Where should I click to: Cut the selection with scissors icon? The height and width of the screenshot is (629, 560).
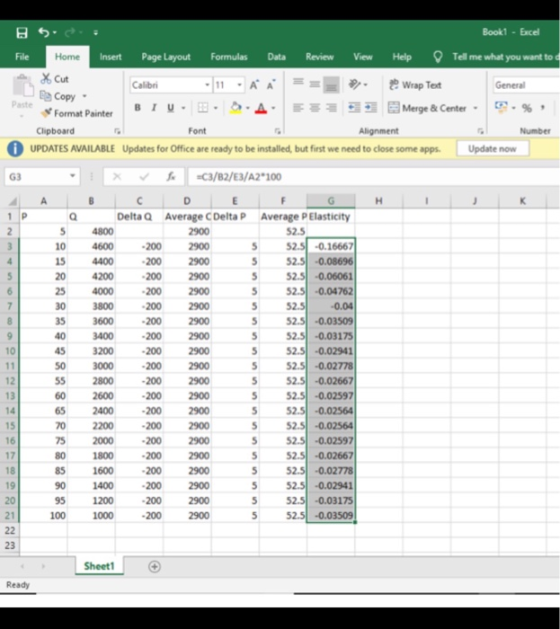click(46, 79)
